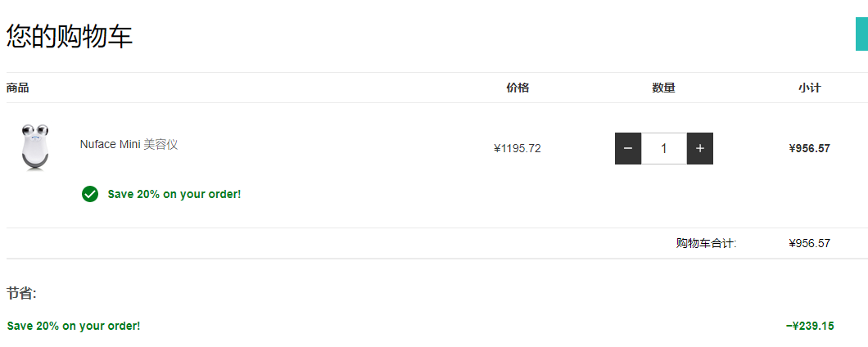868x347 pixels.
Task: Click the Save 20% line under 节省
Action: (x=74, y=326)
